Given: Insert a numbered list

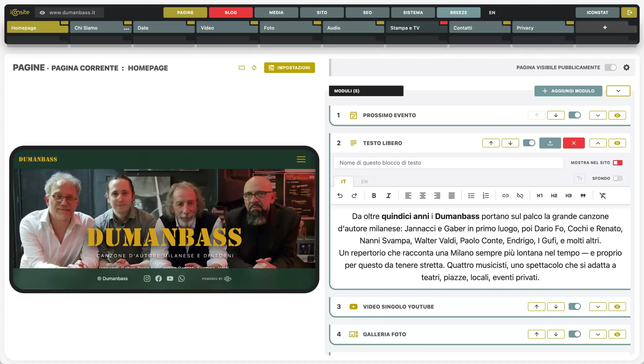Looking at the screenshot, I should tap(486, 196).
